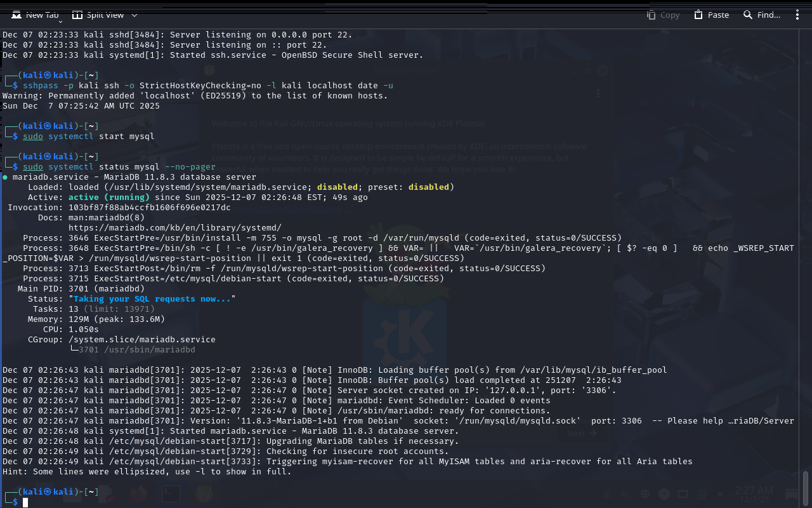Click at the bottom shell prompt cursor
812x508 pixels.
click(25, 502)
